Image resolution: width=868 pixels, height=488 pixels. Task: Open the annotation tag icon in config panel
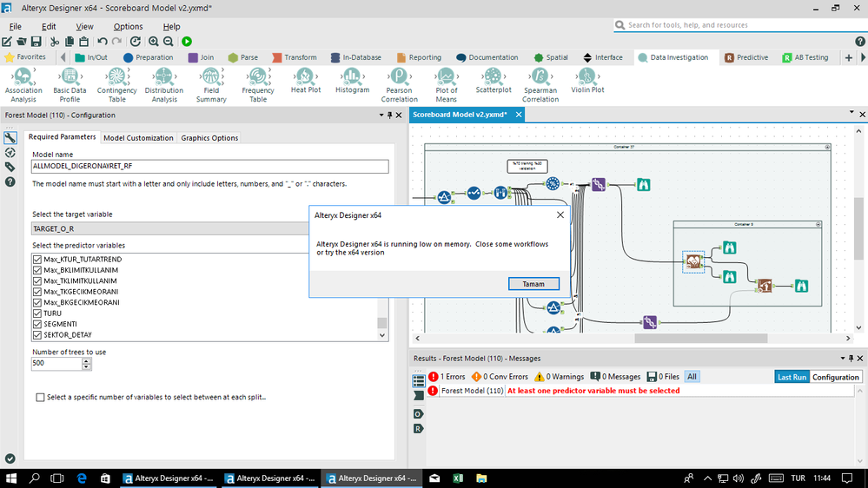point(10,167)
